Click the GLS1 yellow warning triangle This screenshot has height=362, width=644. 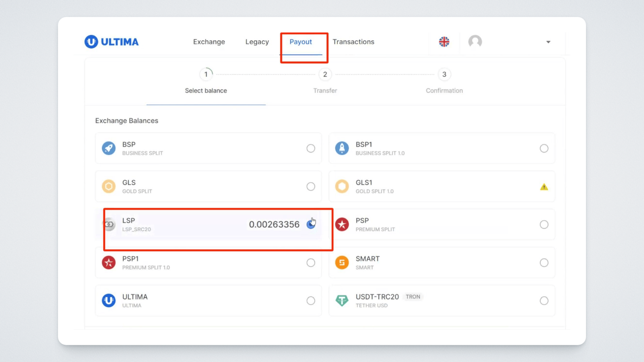pos(544,187)
